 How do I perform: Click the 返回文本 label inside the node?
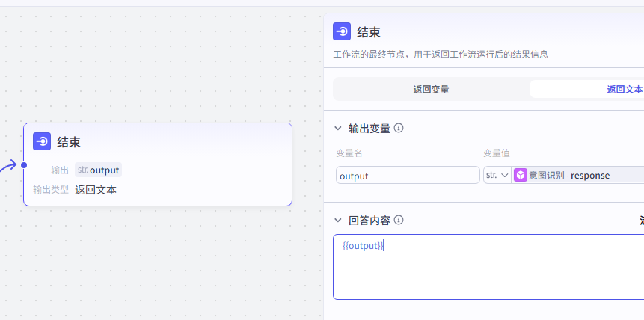96,190
